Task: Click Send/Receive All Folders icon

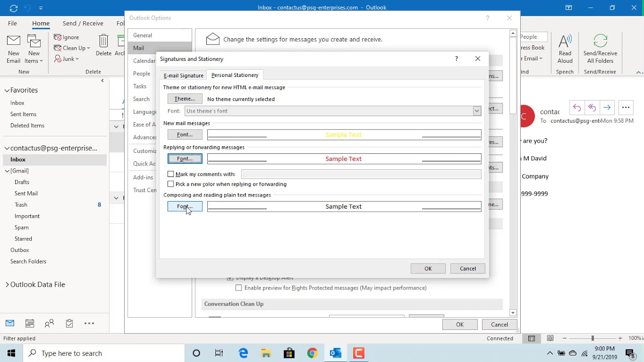Action: click(600, 41)
